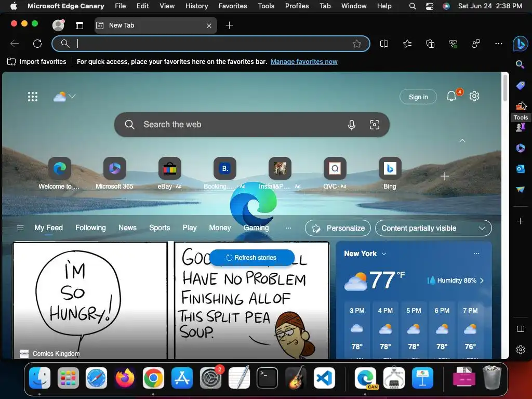Open a new tab with plus
Screen dimensions: 532x399
point(229,25)
